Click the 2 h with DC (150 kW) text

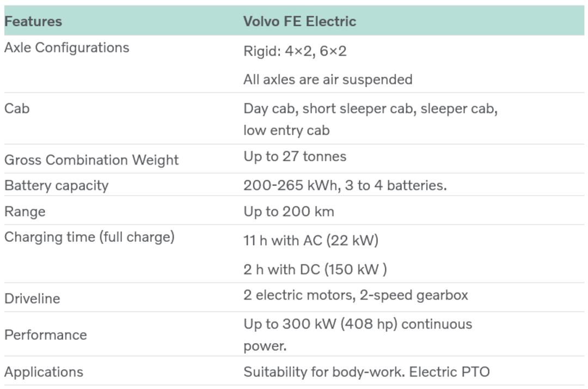click(x=315, y=269)
